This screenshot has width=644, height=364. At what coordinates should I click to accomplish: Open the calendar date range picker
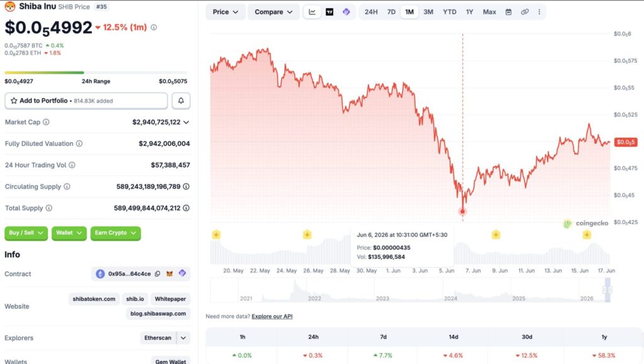508,12
